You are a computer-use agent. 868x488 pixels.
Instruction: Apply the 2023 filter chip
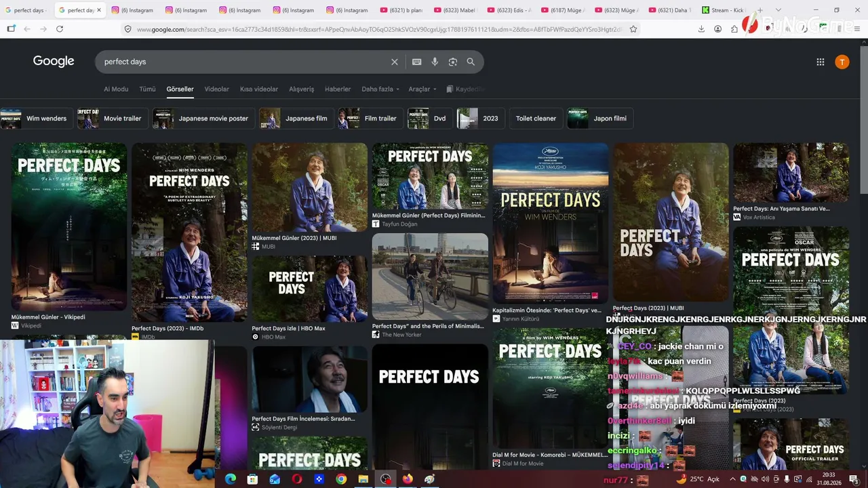(480, 119)
